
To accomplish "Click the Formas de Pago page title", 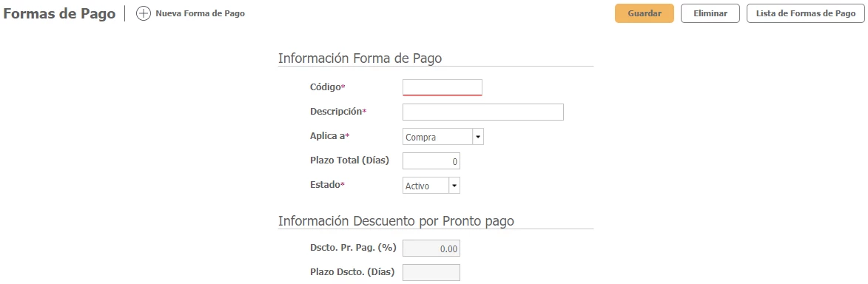I will (x=59, y=14).
